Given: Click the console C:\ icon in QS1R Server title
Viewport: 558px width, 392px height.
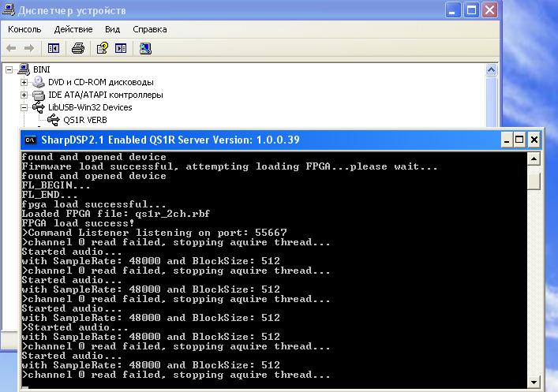Looking at the screenshot, I should click(x=31, y=140).
